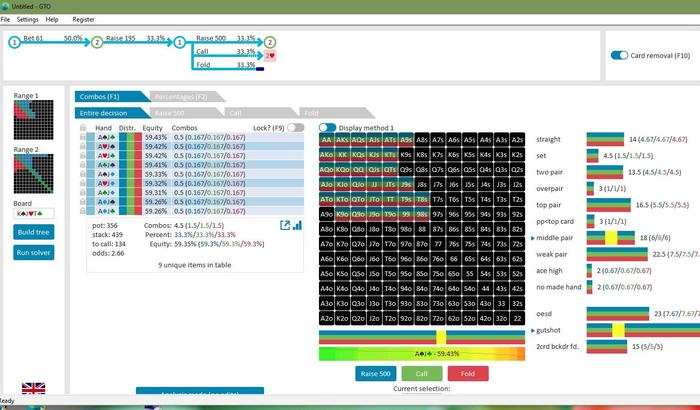Open the Range 1 matrix thumbnail

point(33,120)
